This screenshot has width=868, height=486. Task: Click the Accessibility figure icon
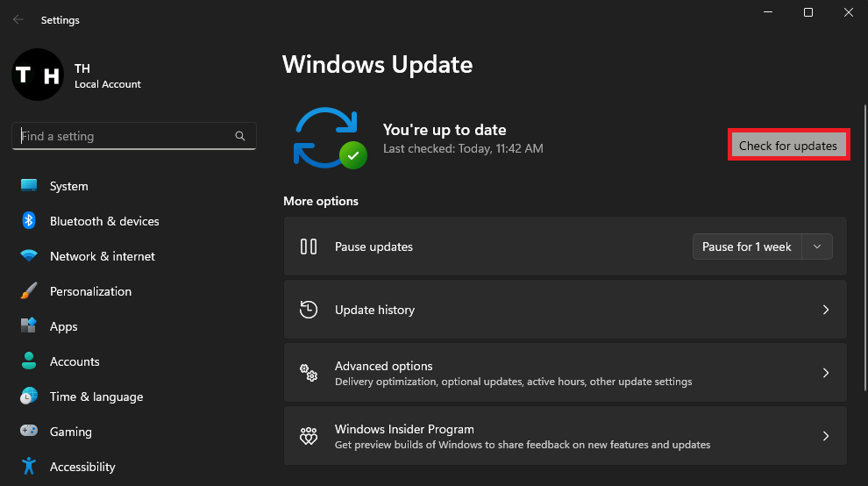[29, 466]
